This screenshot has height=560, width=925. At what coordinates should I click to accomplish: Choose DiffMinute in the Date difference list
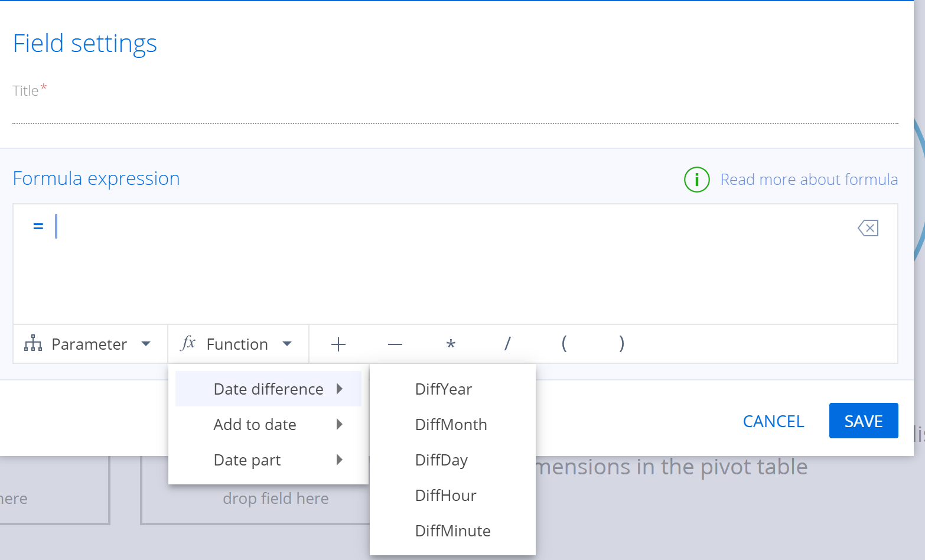point(452,530)
